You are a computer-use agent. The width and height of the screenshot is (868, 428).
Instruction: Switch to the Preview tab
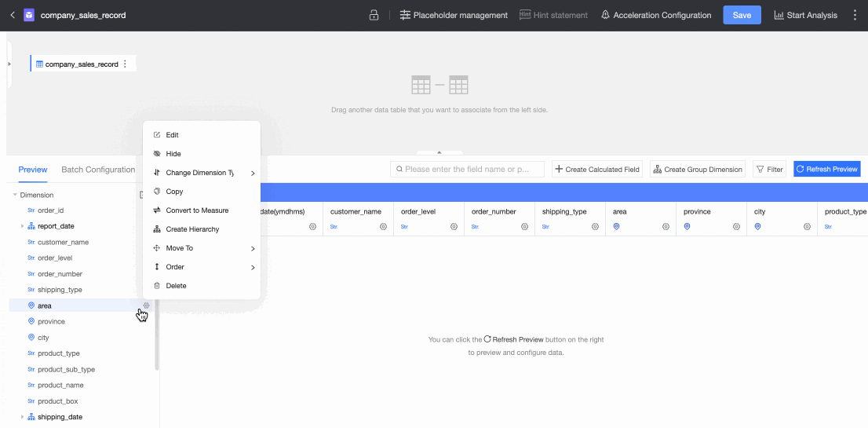pyautogui.click(x=33, y=170)
